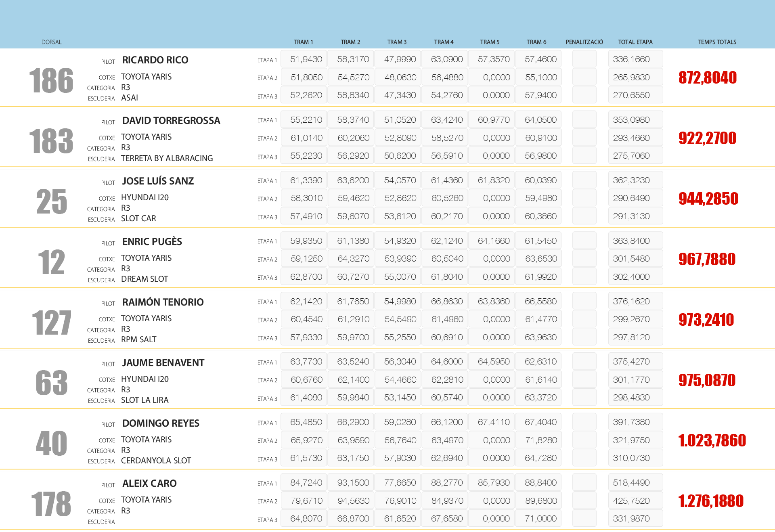Select Ricardo Rico's total time 872,8040

707,77
